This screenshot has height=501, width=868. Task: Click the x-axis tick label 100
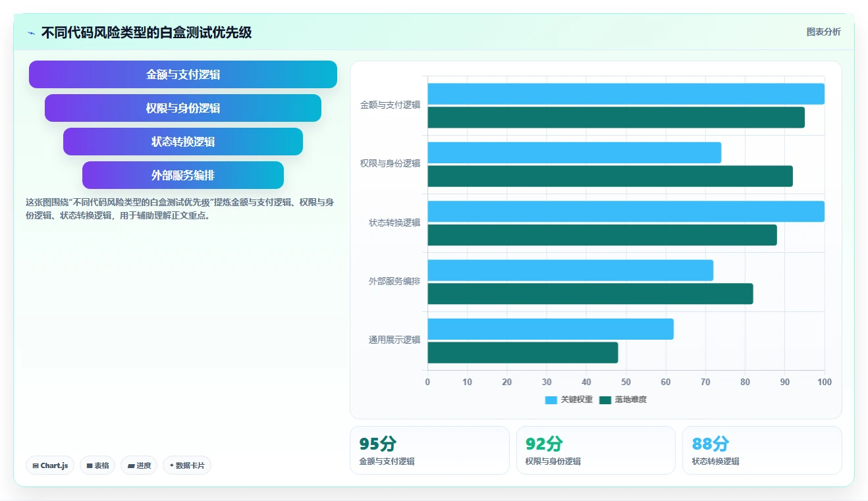coord(824,382)
